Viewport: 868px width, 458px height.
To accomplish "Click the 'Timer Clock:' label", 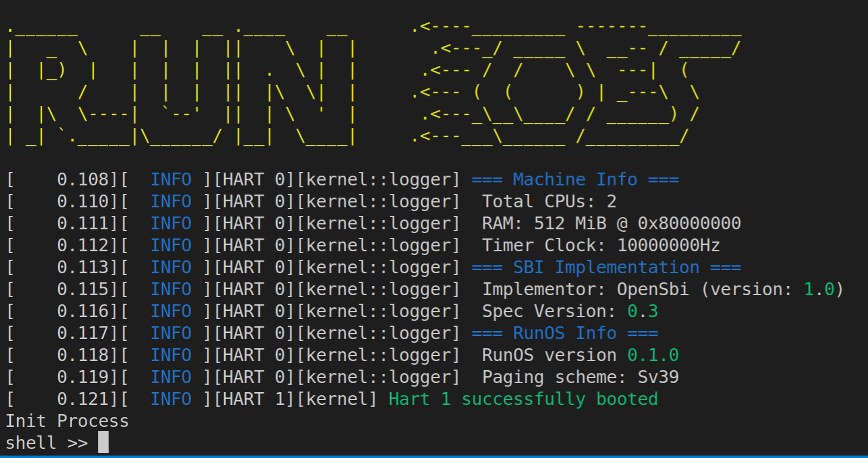I will point(544,245).
